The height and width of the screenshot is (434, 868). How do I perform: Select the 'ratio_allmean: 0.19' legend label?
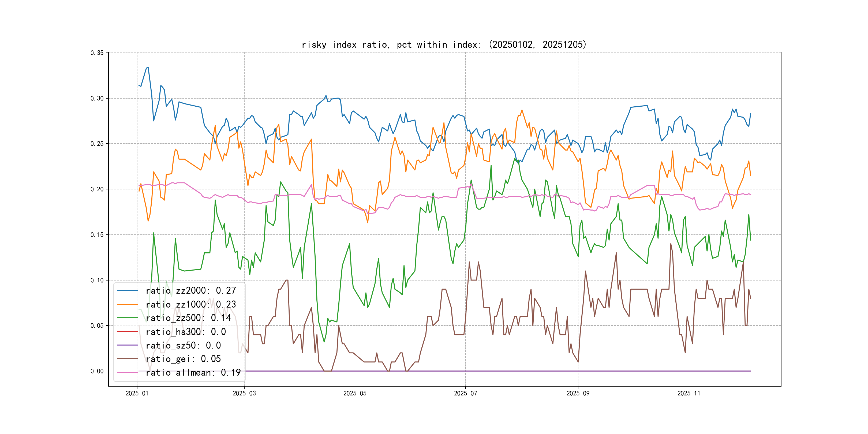point(193,373)
